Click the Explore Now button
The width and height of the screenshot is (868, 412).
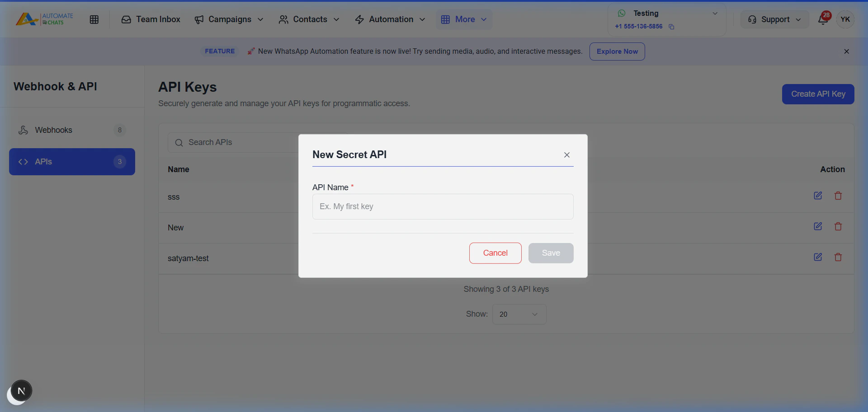[617, 51]
